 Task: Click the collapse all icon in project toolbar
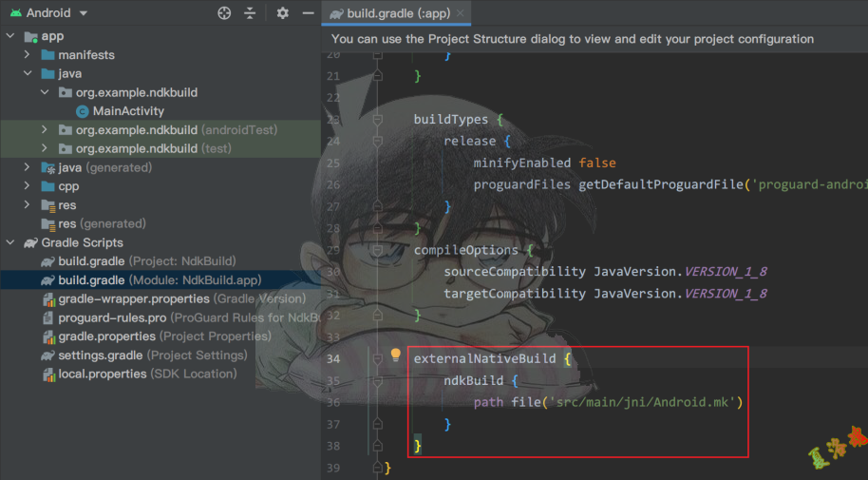(250, 12)
